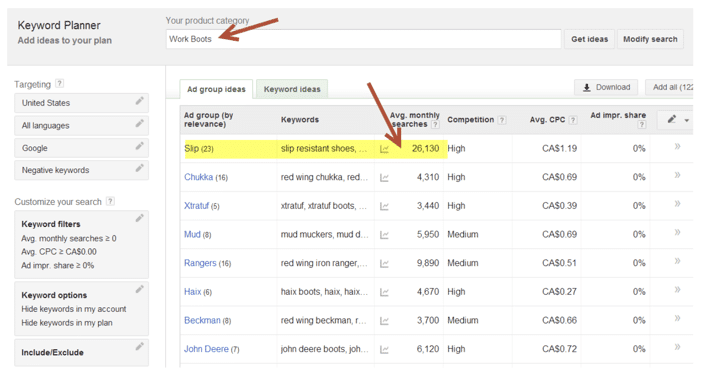Image resolution: width=705 pixels, height=376 pixels.
Task: Open the Rangers ad group link
Action: 200,263
